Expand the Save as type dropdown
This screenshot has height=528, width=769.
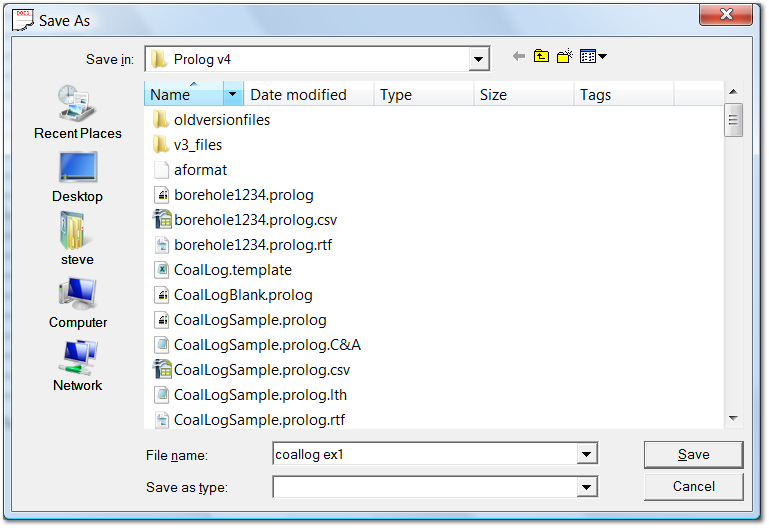tap(585, 487)
